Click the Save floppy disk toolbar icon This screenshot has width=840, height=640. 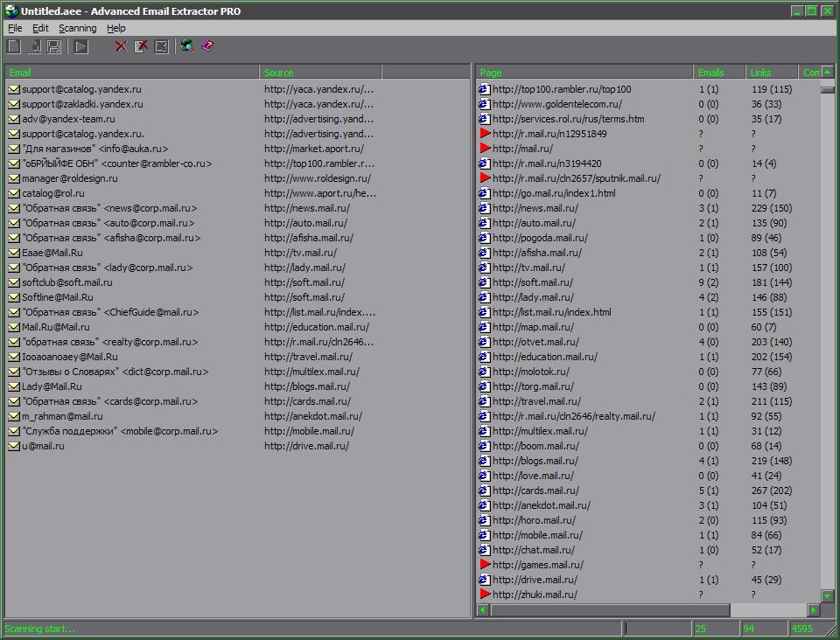pos(54,46)
